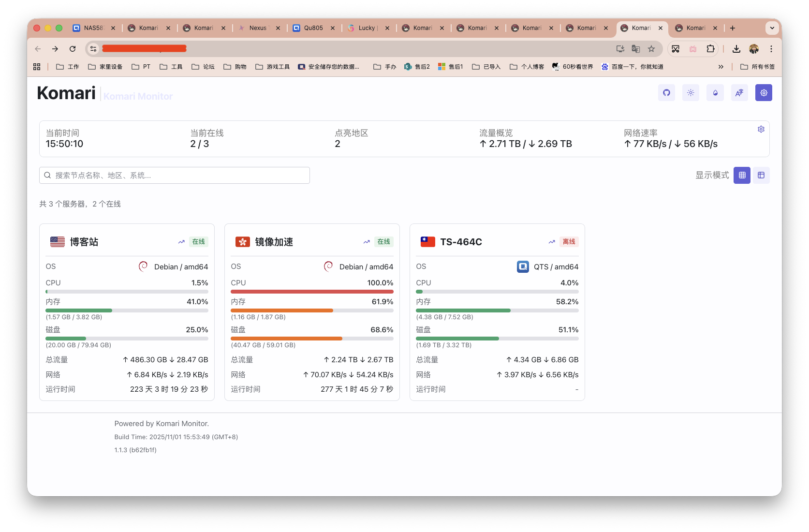Open status bar settings small gear
This screenshot has height=532, width=809.
point(761,129)
